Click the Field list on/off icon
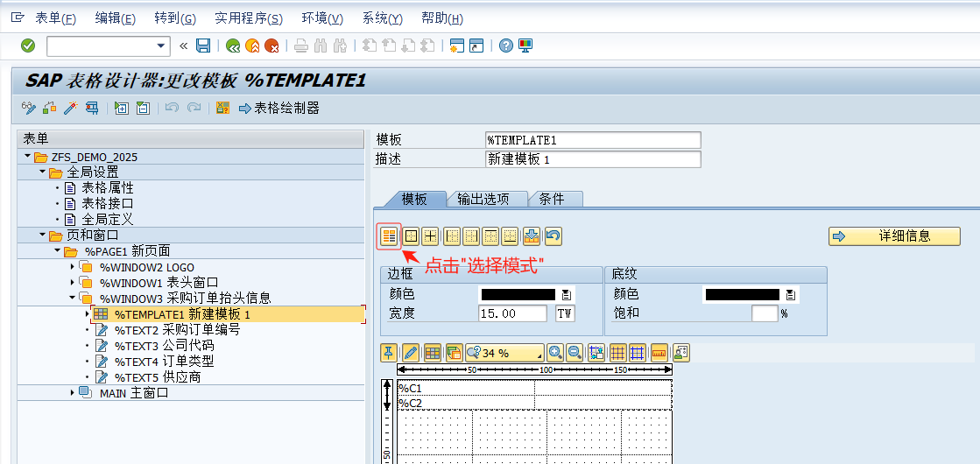Viewport: 980px width, 464px height. (222, 108)
